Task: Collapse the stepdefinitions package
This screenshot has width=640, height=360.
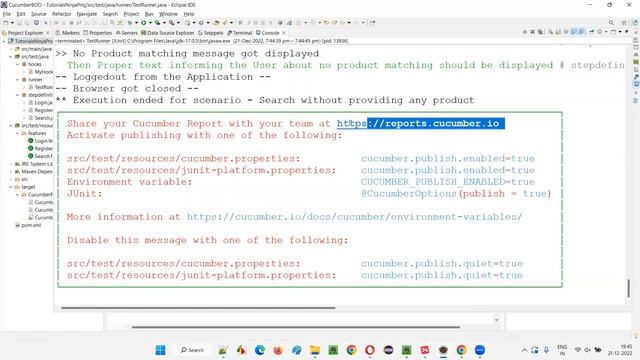Action: click(x=18, y=95)
